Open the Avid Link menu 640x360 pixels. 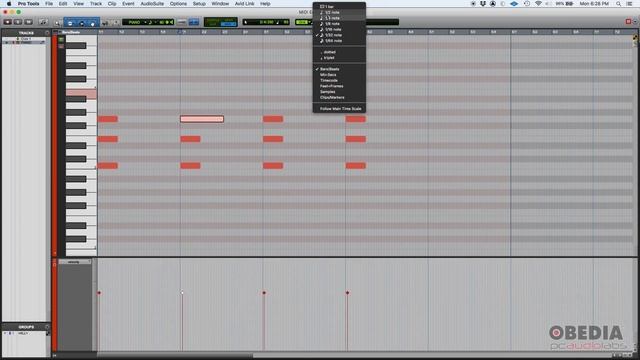coord(244,3)
